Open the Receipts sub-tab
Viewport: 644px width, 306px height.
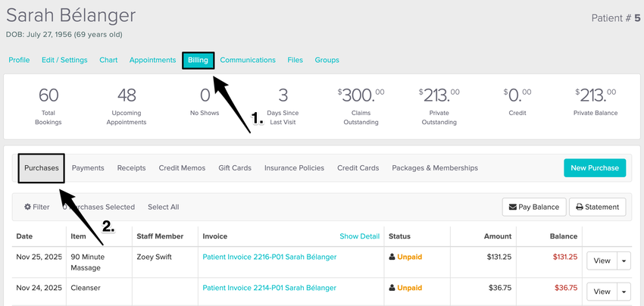pos(131,168)
